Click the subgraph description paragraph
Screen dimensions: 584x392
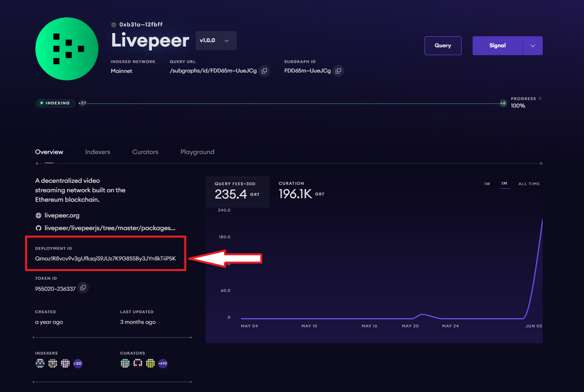point(80,190)
